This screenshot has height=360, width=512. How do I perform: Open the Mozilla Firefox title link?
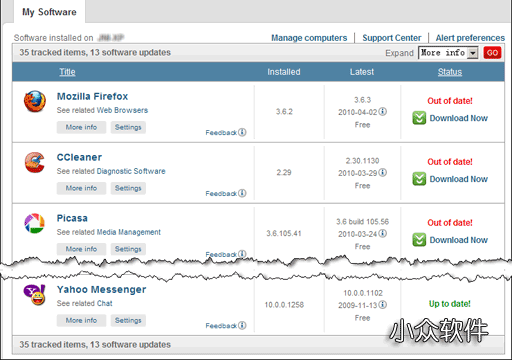click(x=92, y=96)
